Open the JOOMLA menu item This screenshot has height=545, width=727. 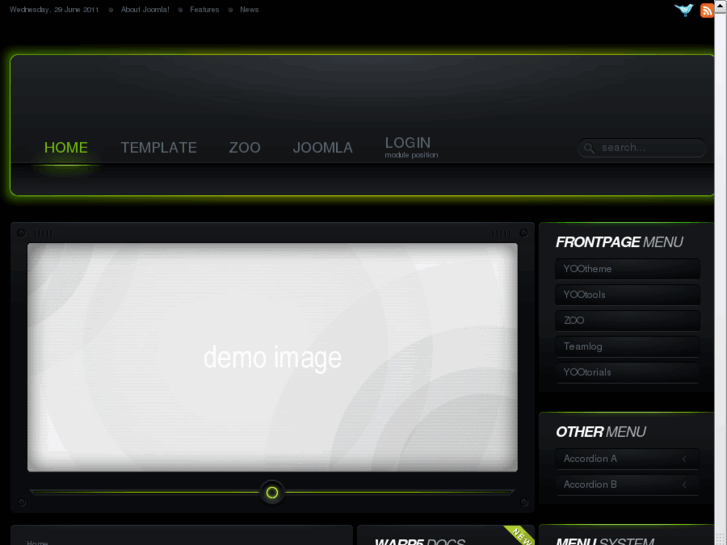click(x=323, y=147)
